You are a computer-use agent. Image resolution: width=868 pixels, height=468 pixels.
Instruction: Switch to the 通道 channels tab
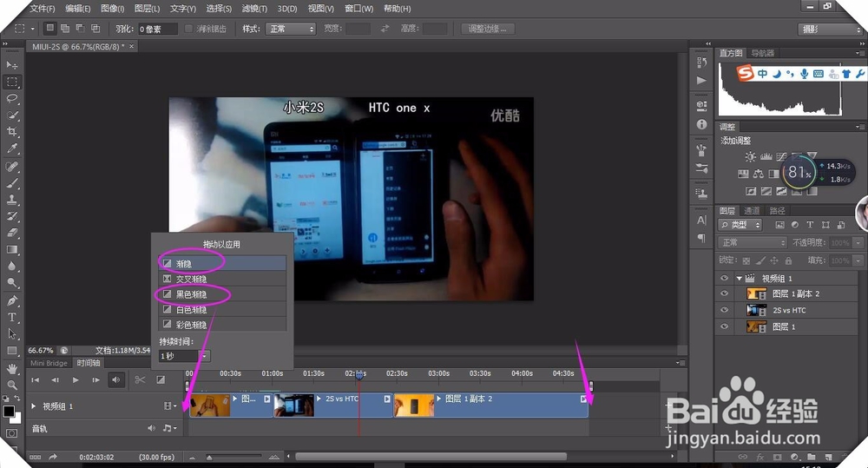752,210
